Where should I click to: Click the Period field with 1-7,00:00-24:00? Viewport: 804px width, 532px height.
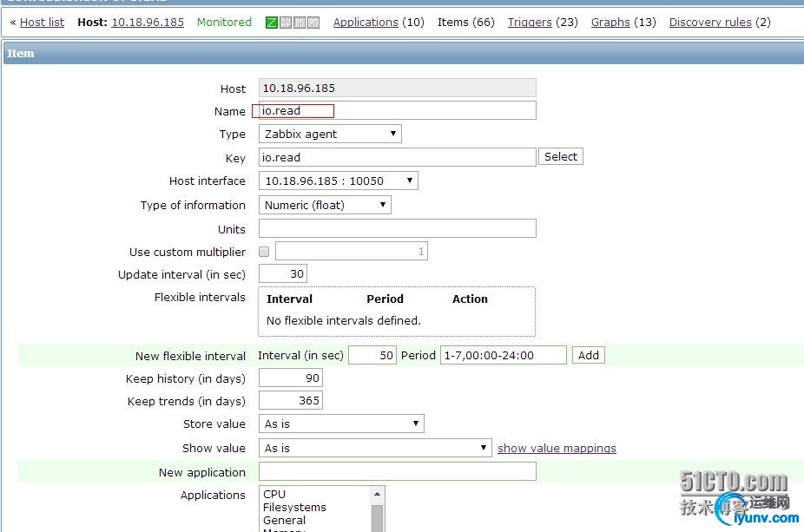pos(503,355)
